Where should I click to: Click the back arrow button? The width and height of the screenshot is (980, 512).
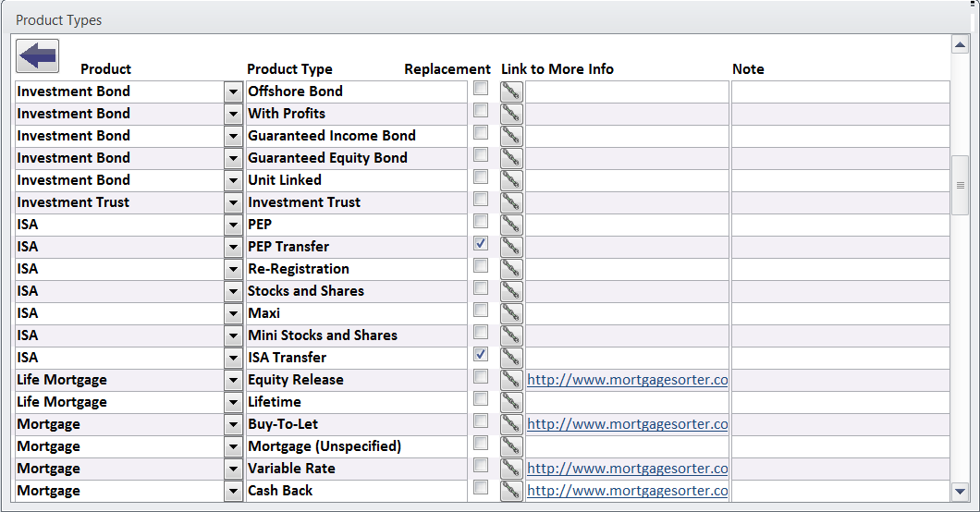pyautogui.click(x=37, y=55)
